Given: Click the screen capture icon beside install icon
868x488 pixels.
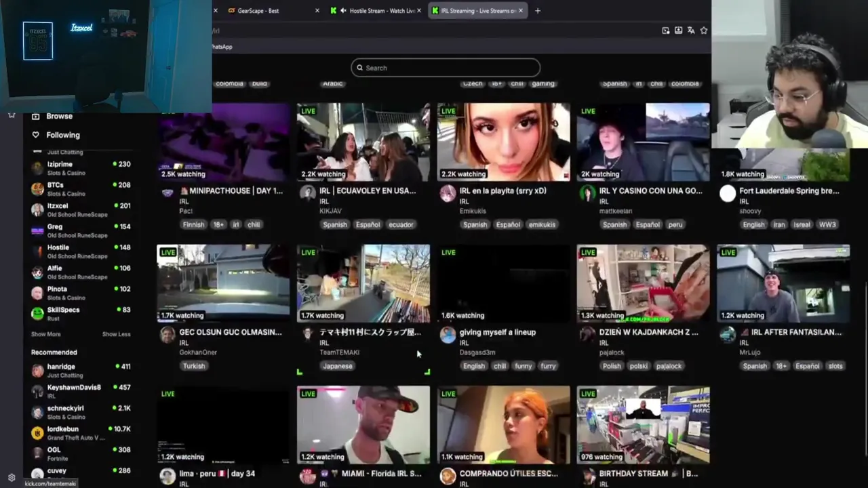Looking at the screenshot, I should (x=666, y=30).
